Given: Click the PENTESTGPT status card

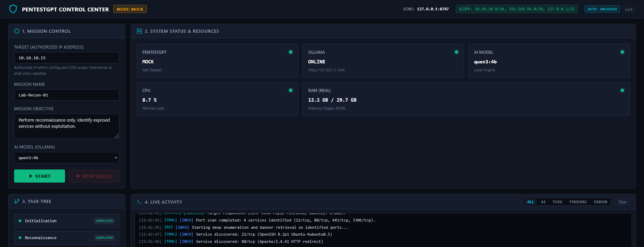Looking at the screenshot, I should [x=217, y=61].
